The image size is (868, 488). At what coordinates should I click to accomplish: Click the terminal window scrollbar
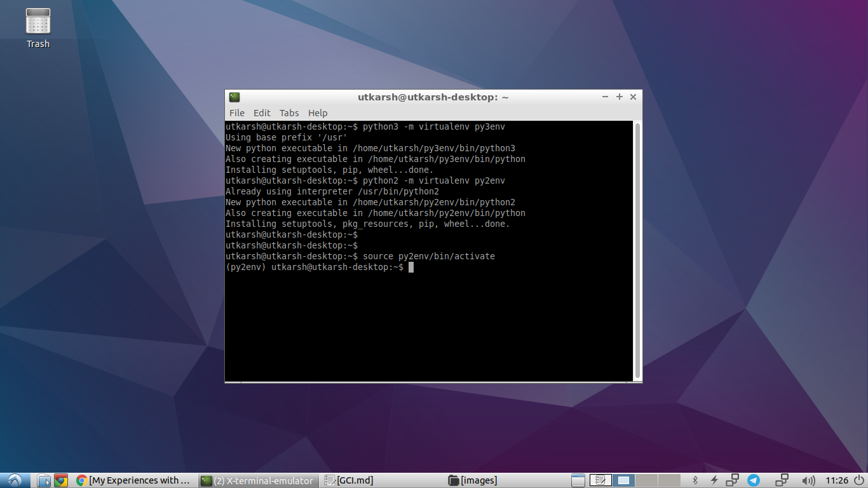[636, 248]
